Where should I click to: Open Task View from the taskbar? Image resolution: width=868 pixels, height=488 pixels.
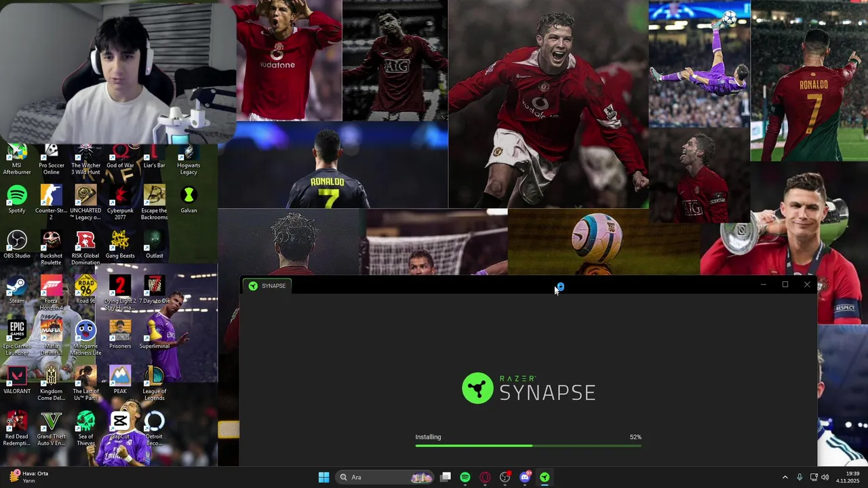[446, 477]
